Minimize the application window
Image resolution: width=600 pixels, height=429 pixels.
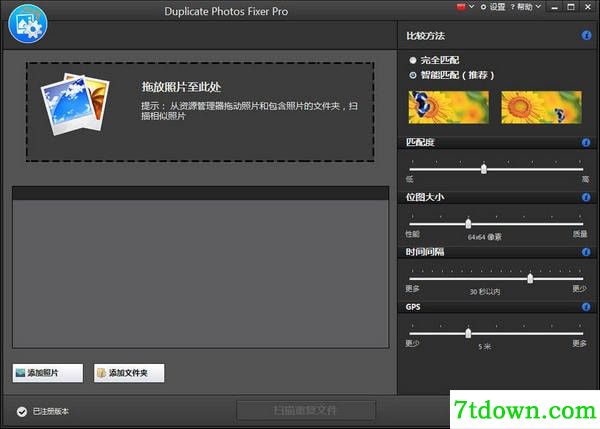click(x=554, y=7)
